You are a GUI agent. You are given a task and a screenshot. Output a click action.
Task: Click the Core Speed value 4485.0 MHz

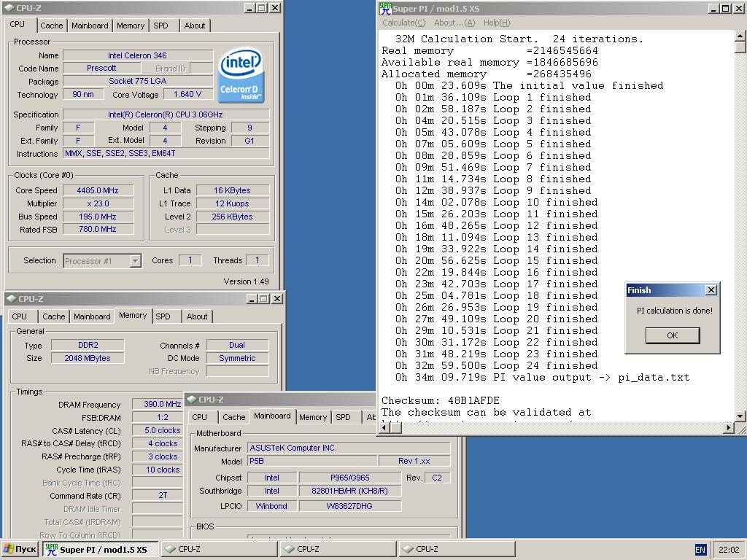[x=98, y=190]
